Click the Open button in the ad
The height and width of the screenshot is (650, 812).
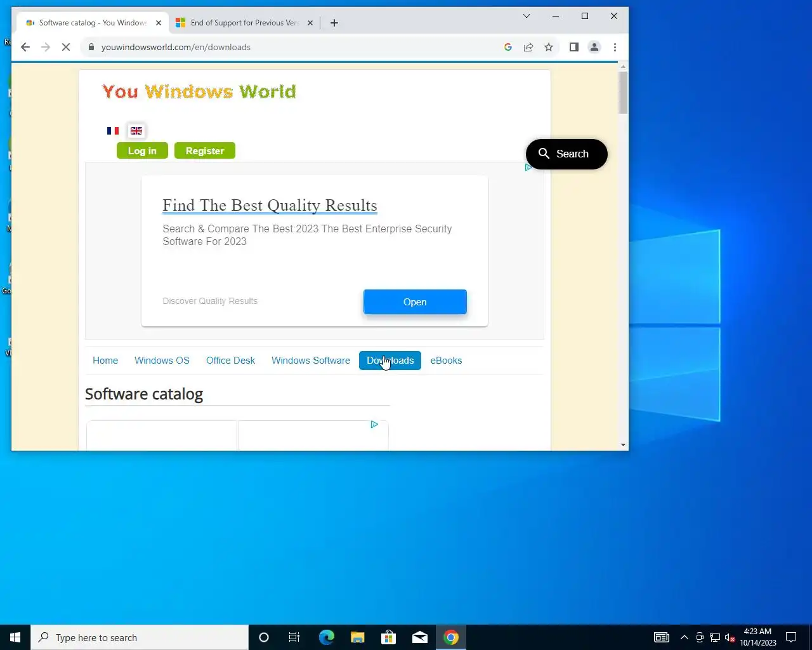[x=415, y=302]
